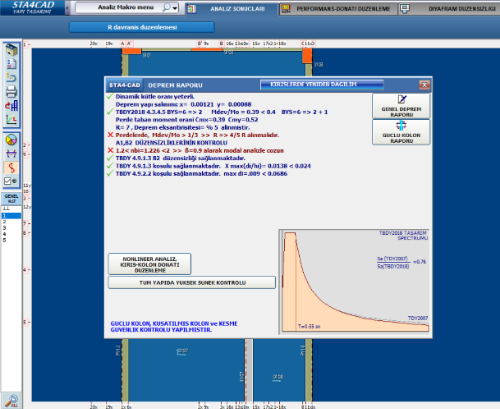The width and height of the screenshot is (500, 409).
Task: Click the design spectrum chart
Action: (x=355, y=282)
